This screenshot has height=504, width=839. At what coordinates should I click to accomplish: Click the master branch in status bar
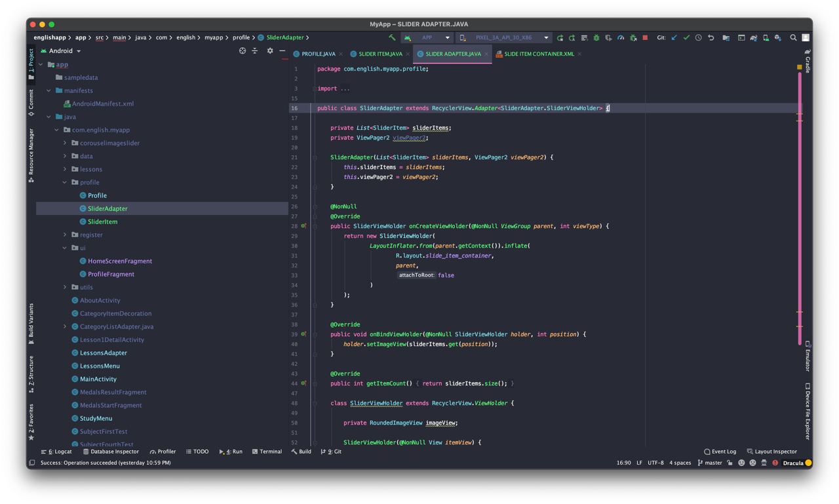[710, 463]
